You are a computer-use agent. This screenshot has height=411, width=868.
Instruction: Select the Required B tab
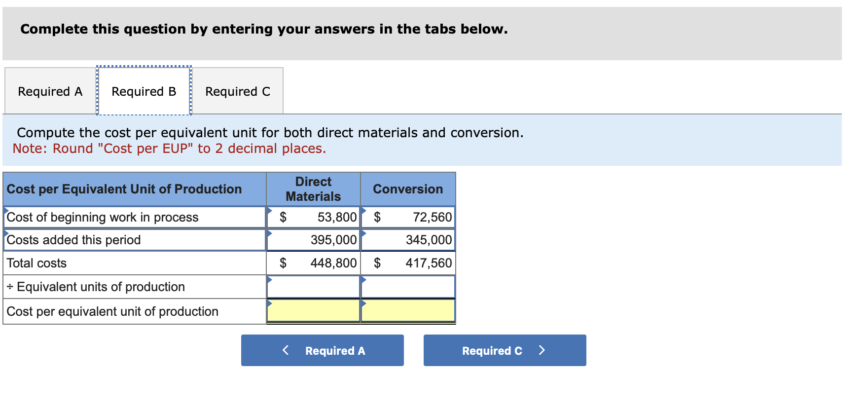[144, 91]
